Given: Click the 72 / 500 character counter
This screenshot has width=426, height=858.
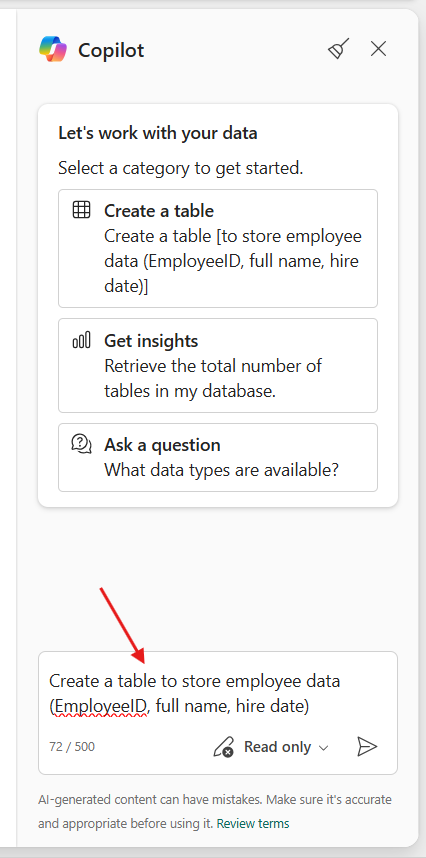Looking at the screenshot, I should coord(72,746).
